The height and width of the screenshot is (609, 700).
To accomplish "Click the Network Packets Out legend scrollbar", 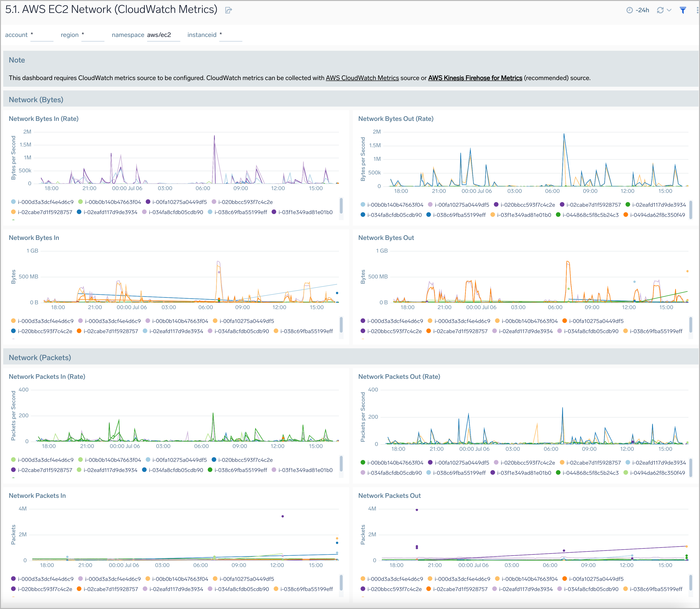I will click(691, 582).
